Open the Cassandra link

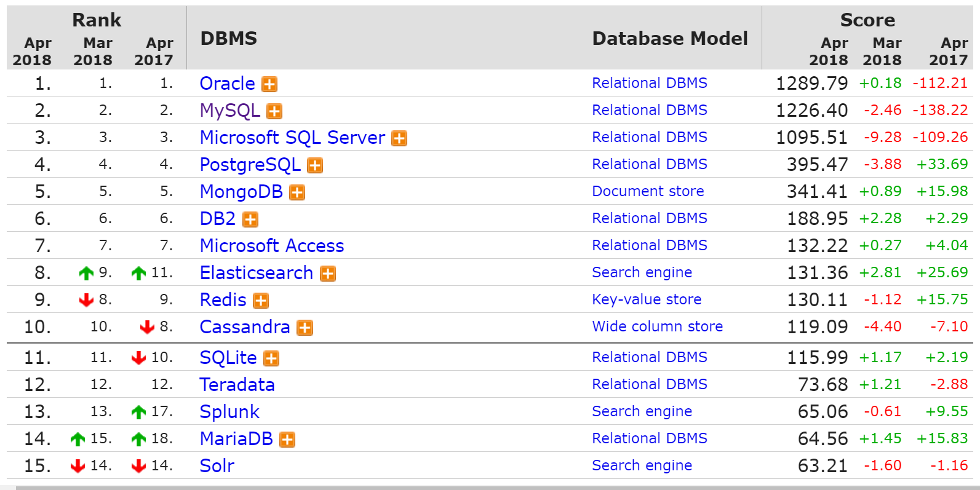coord(245,327)
